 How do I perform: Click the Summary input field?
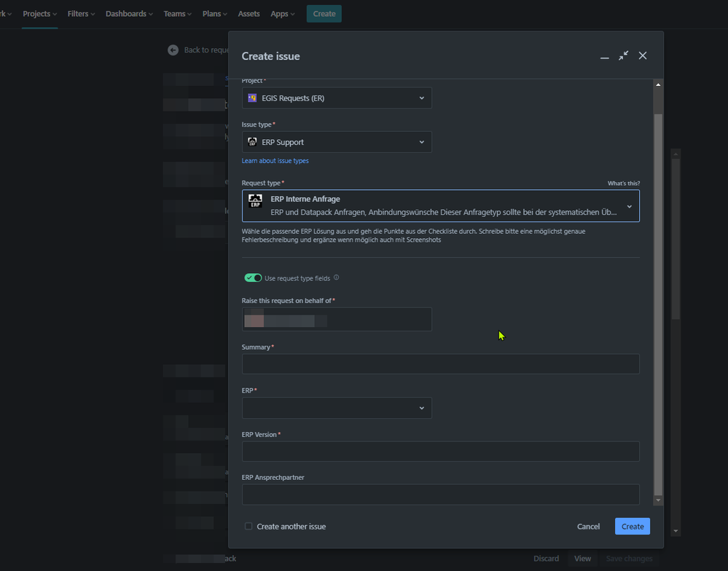pyautogui.click(x=441, y=363)
